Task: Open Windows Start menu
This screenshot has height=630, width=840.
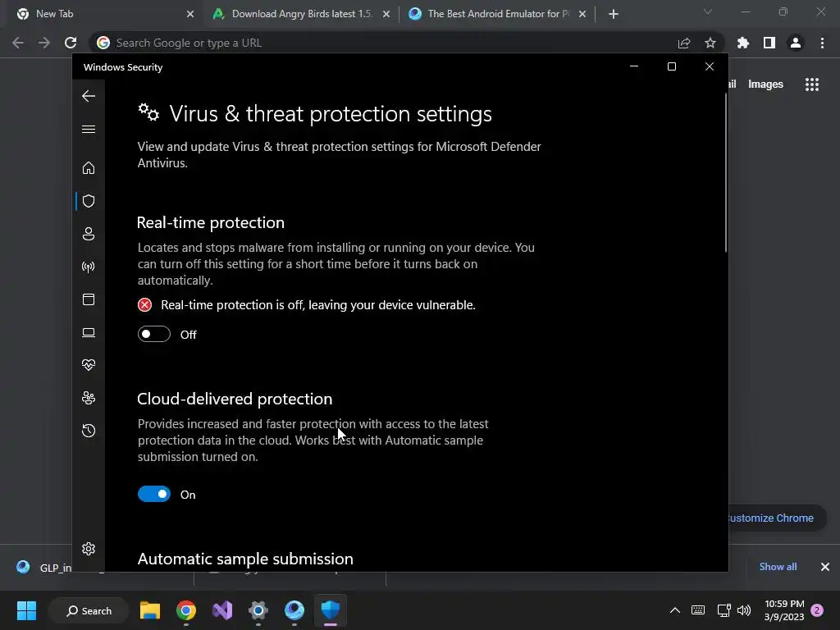Action: pos(26,610)
